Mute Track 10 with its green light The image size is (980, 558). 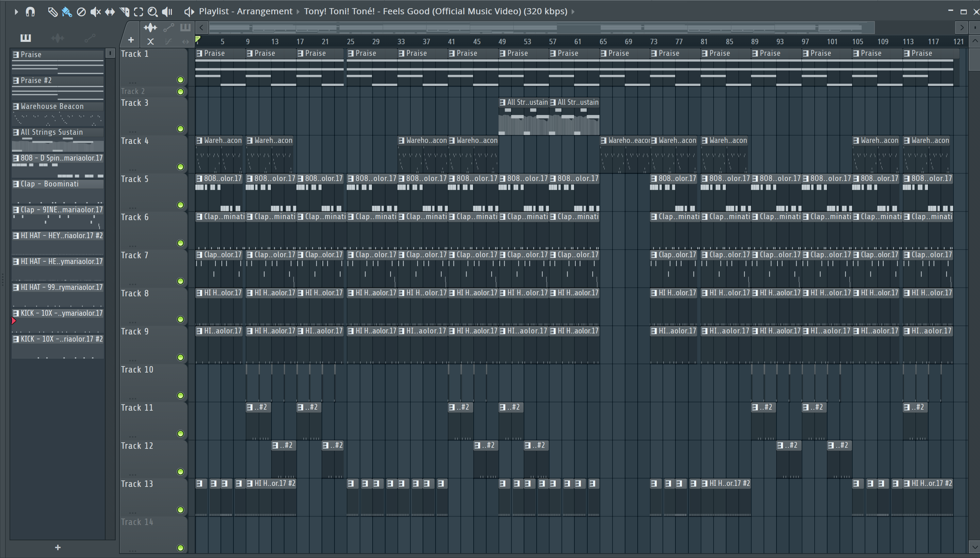click(x=180, y=395)
